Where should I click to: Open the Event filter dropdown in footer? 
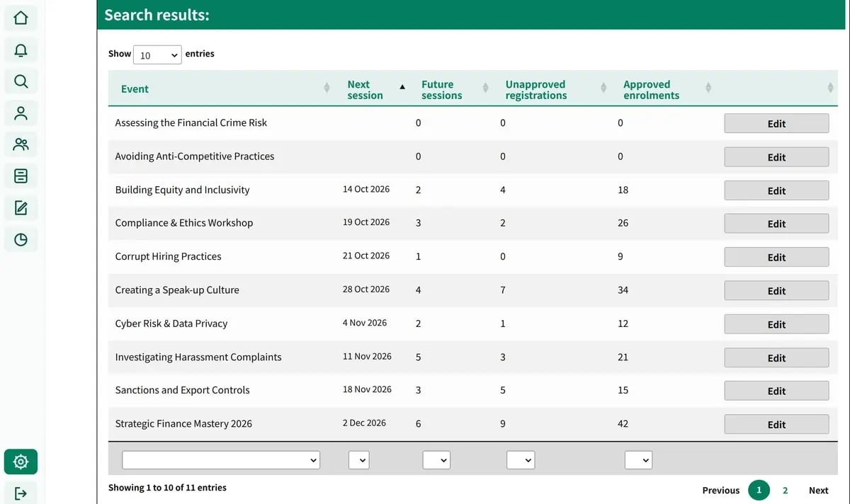coord(221,460)
